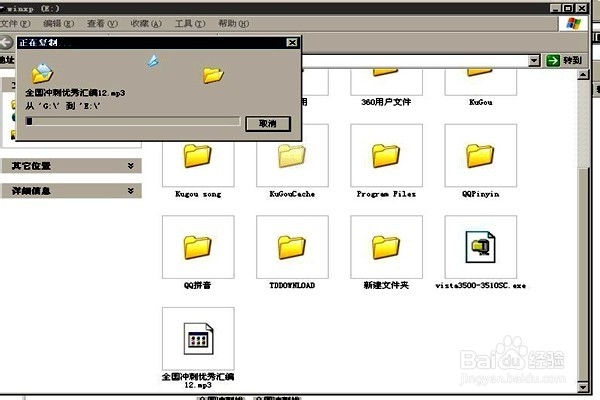Expand the 其它位置 panel

72,166
